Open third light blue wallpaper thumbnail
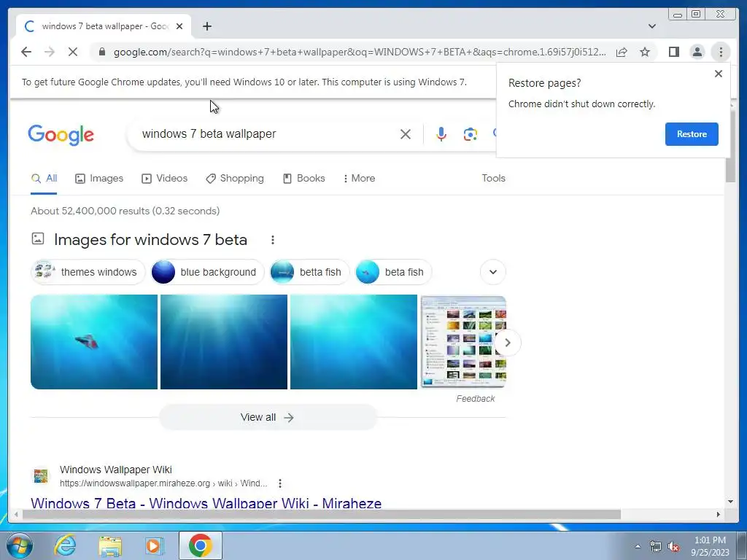 tap(354, 342)
